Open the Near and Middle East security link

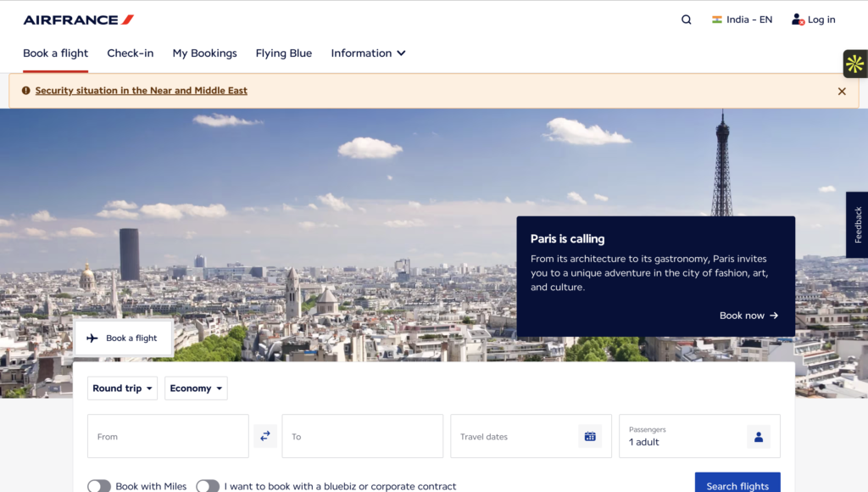point(142,90)
